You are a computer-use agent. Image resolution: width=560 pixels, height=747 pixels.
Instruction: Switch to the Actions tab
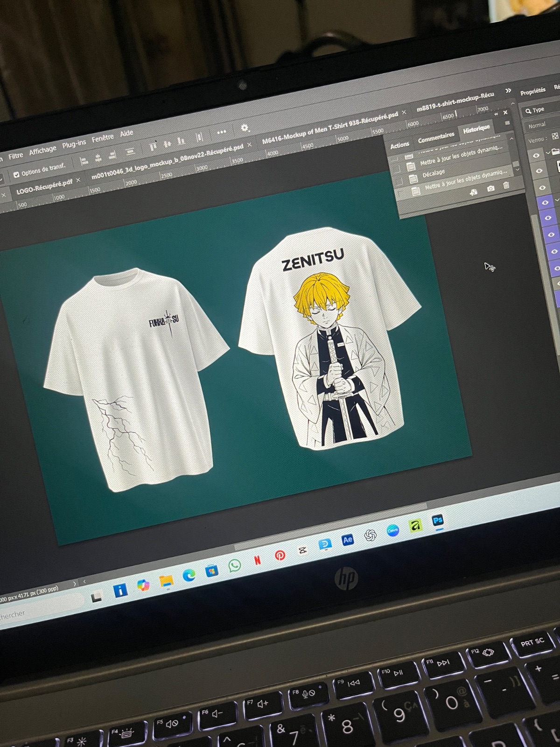click(399, 145)
